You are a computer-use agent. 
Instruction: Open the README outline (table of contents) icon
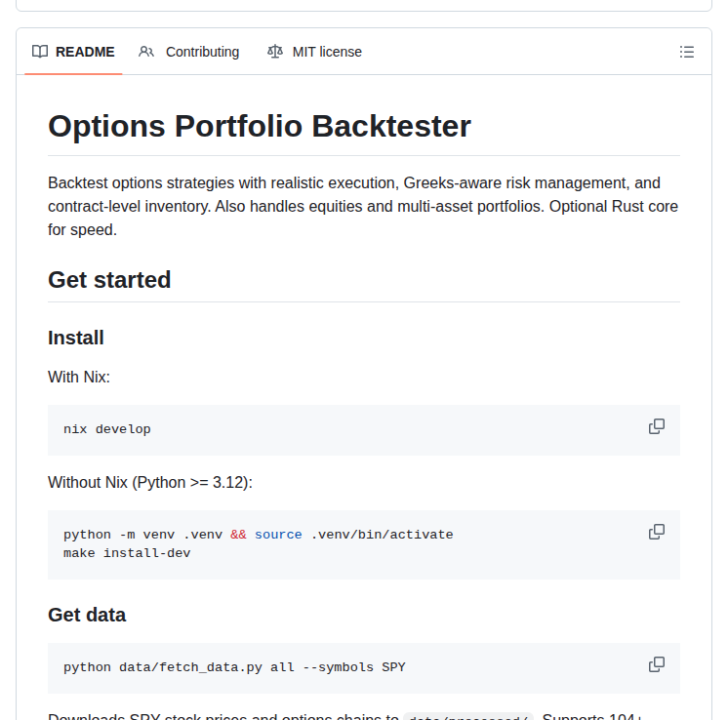click(687, 52)
